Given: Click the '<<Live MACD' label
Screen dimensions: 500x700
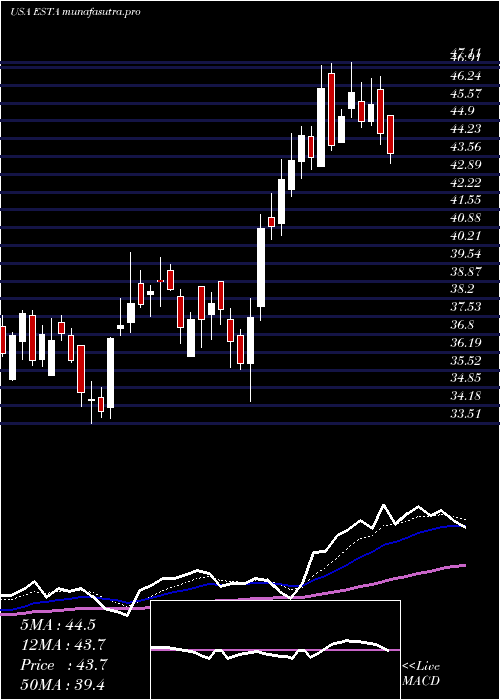Looking at the screenshot, I should [421, 674].
